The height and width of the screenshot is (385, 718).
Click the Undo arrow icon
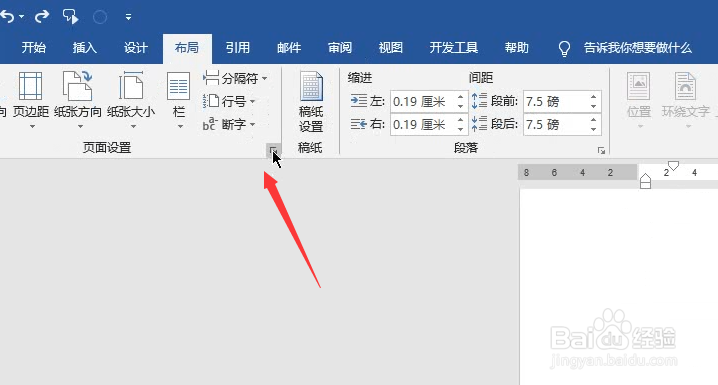(7, 17)
